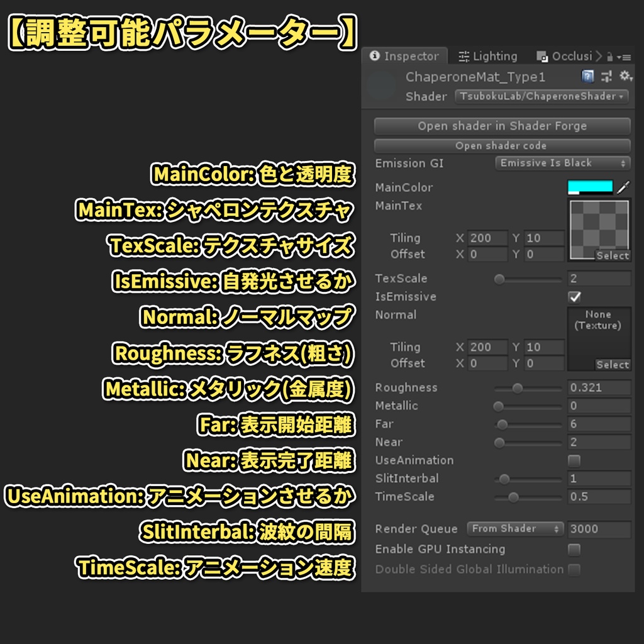644x644 pixels.
Task: Open the material settings gear icon
Action: pyautogui.click(x=626, y=76)
